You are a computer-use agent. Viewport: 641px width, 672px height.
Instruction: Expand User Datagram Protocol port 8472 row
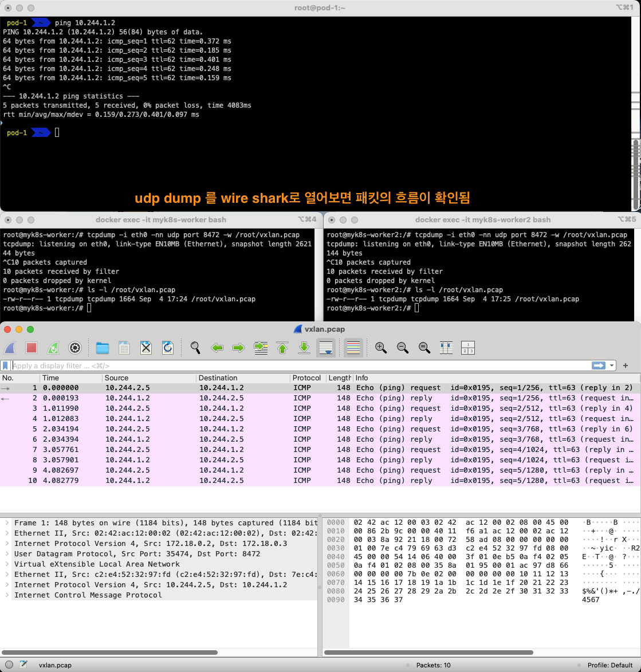tap(7, 554)
